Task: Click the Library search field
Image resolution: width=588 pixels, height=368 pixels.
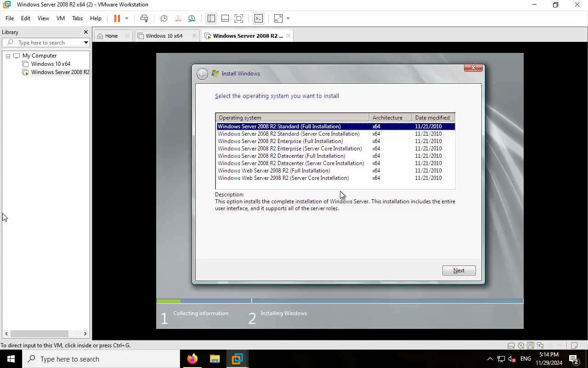Action: (46, 43)
